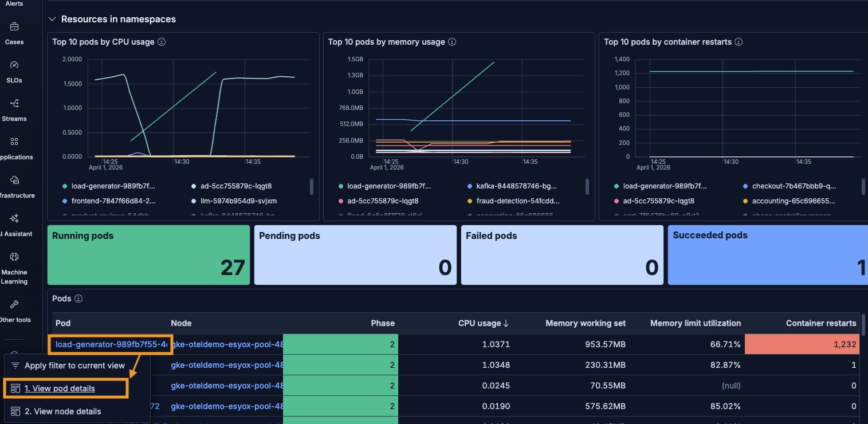Open node link in the 575.62MB memory row
The height and width of the screenshot is (424, 868).
[227, 406]
